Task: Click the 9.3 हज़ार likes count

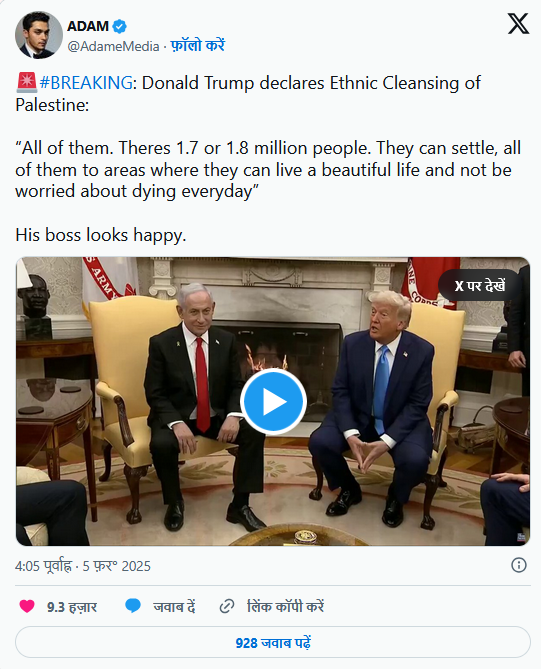Action: click(72, 607)
